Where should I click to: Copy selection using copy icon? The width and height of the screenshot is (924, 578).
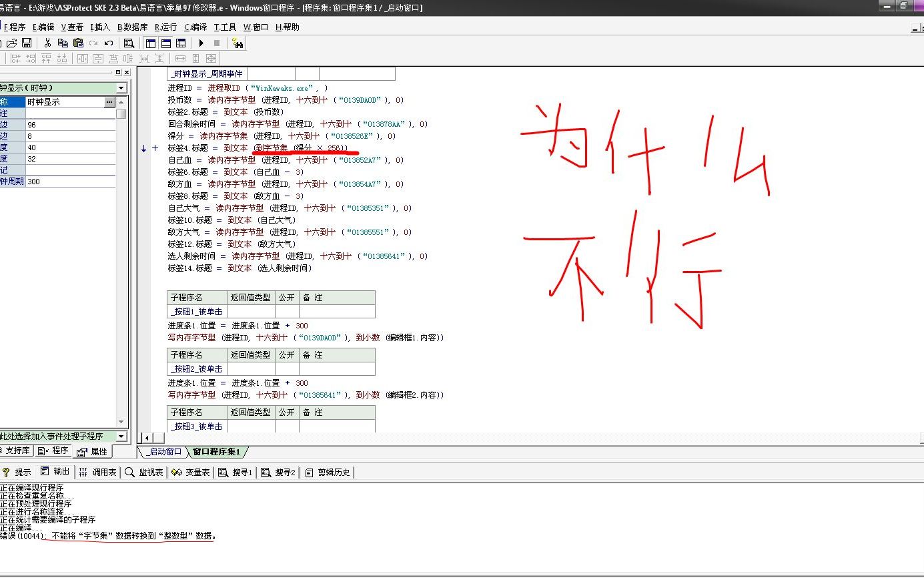coord(63,43)
